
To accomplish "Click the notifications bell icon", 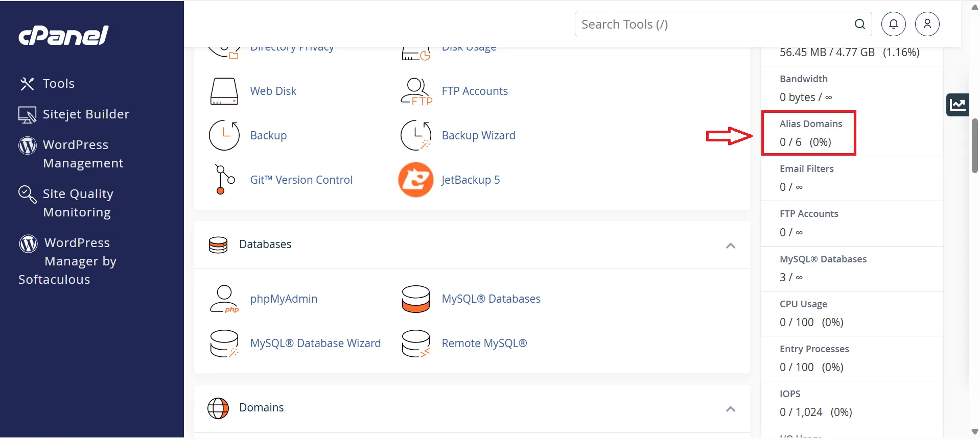I will [x=893, y=24].
